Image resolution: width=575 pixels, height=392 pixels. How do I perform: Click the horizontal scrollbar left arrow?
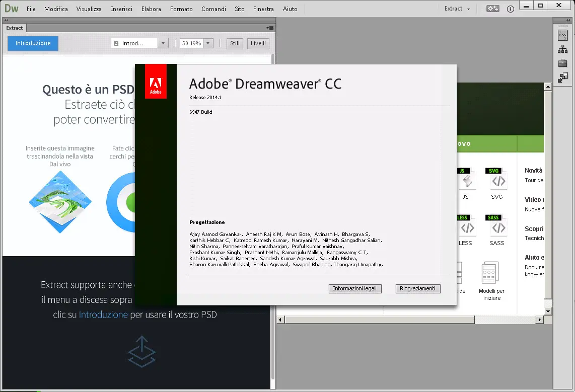click(280, 320)
